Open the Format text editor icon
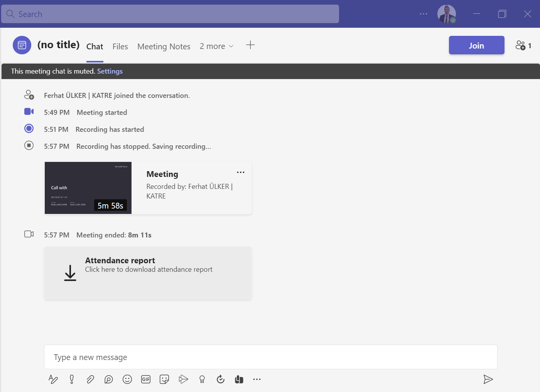 53,379
